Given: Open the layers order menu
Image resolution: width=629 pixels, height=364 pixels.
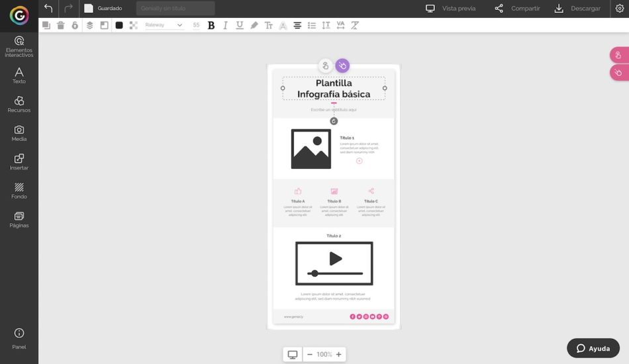Looking at the screenshot, I should pyautogui.click(x=90, y=25).
